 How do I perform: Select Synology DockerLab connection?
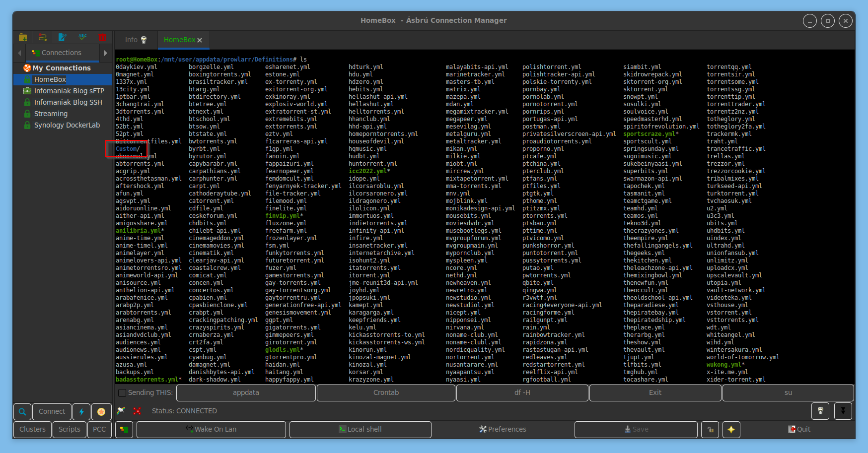tap(63, 125)
